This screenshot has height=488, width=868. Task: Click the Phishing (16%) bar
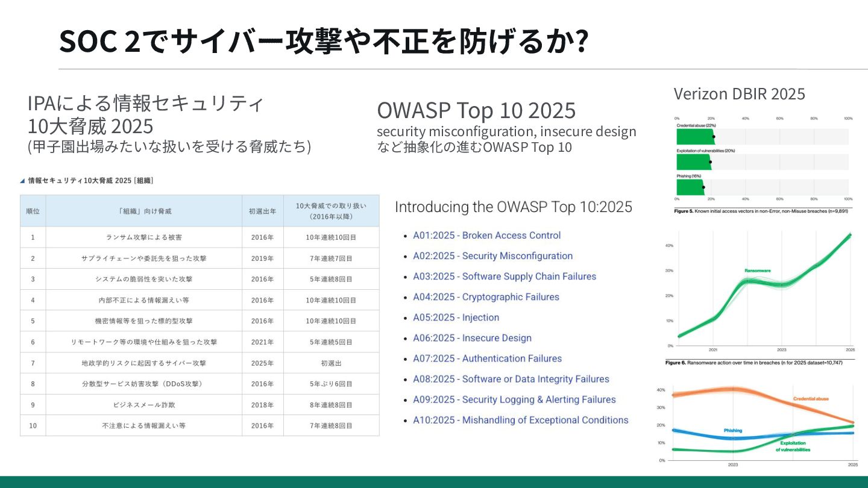tap(690, 187)
